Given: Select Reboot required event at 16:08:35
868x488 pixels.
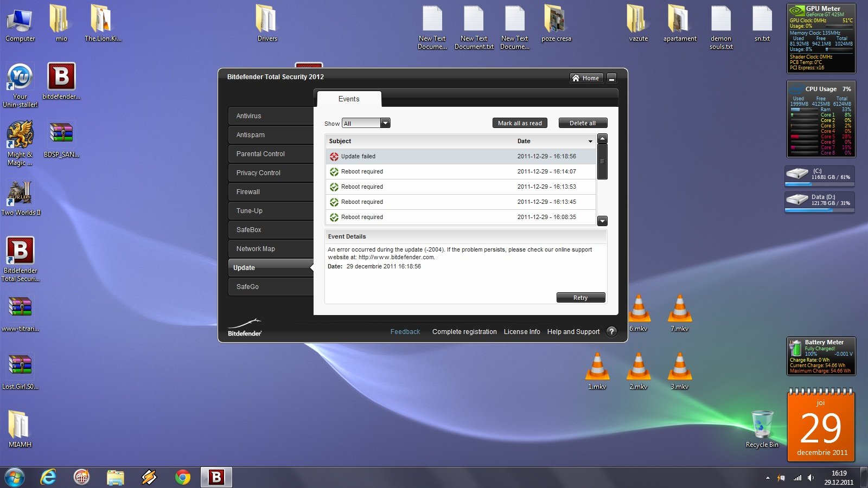Looking at the screenshot, I should pos(461,217).
